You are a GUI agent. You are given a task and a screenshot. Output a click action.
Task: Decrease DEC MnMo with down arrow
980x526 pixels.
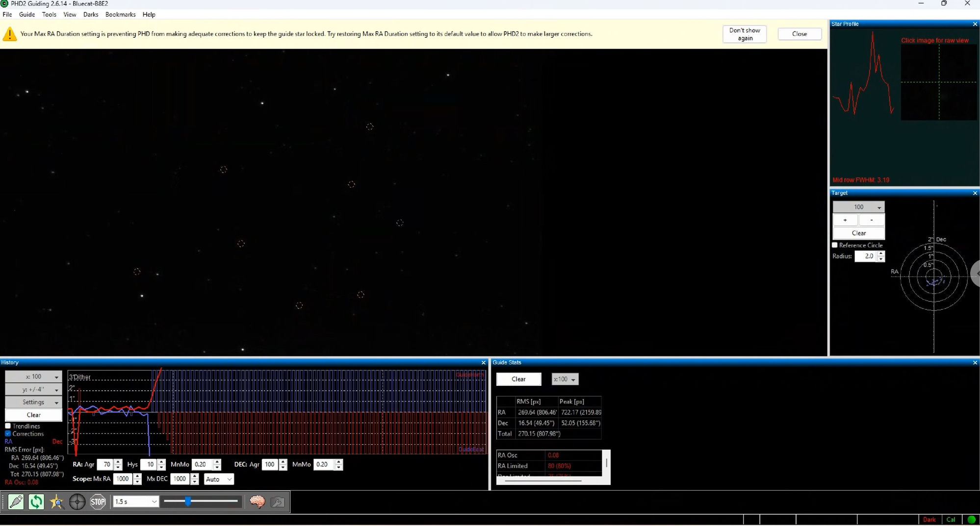(338, 467)
